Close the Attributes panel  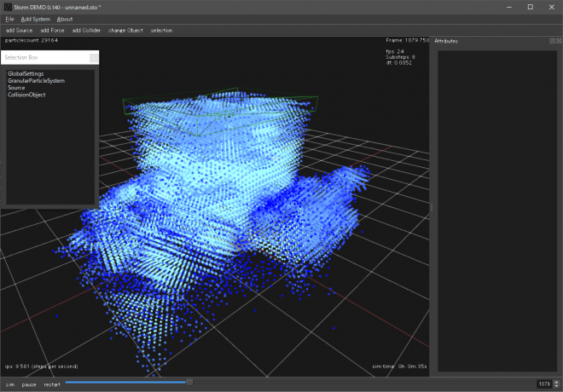(559, 41)
